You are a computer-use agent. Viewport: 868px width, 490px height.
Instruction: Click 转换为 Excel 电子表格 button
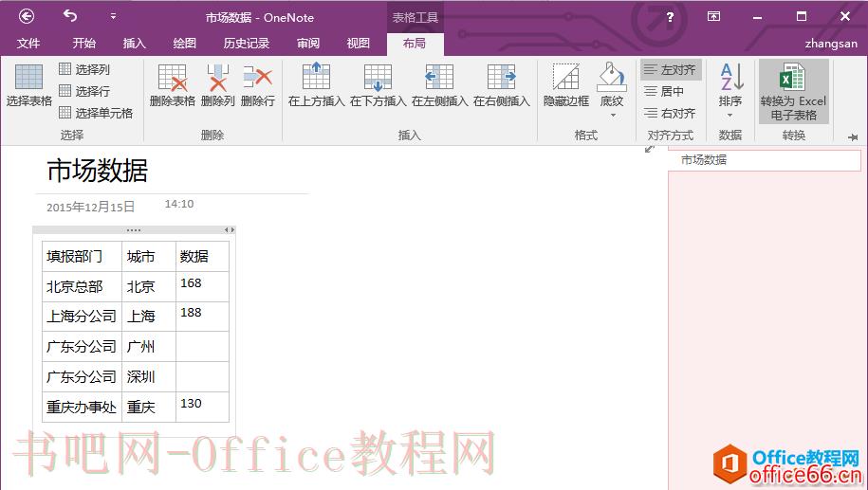pos(793,92)
